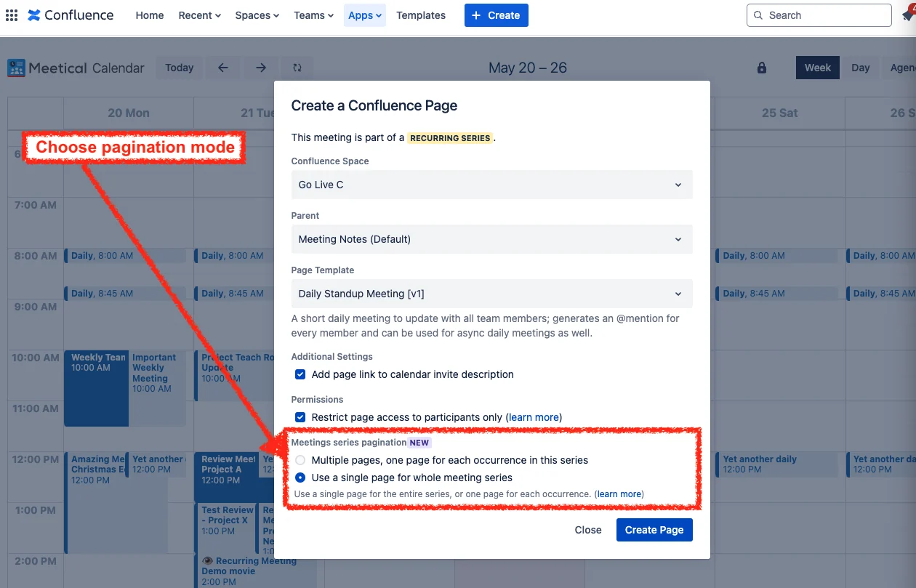Click the Search input field
The width and height of the screenshot is (916, 588).
[x=819, y=15]
